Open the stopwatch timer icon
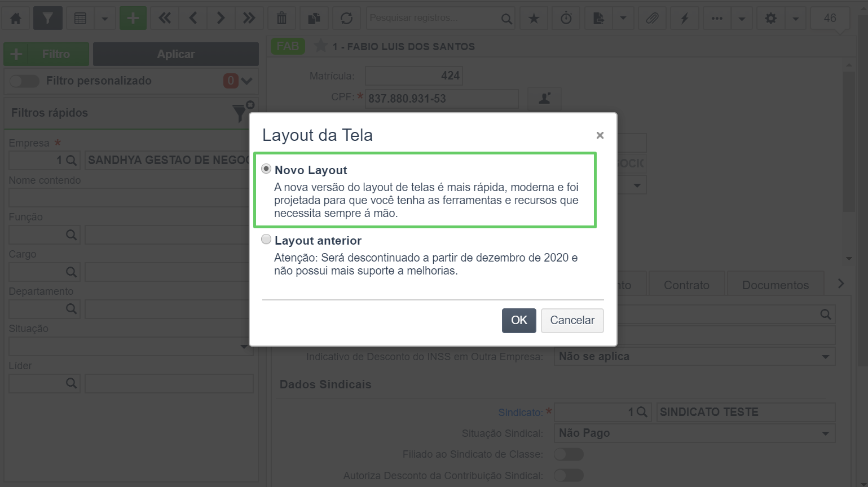The width and height of the screenshot is (868, 487). 566,18
